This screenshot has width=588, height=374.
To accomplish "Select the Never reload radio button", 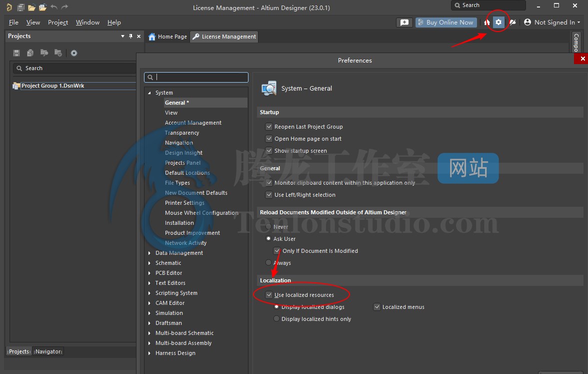I will (268, 226).
